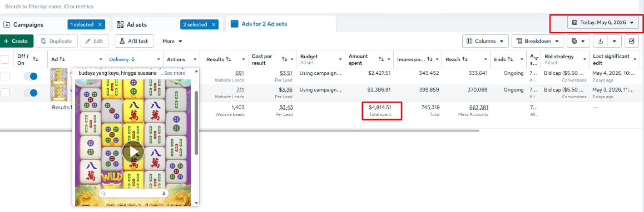Click the Delivery descending sort arrow
Viewport: 644px width, 212px height.
point(133,59)
